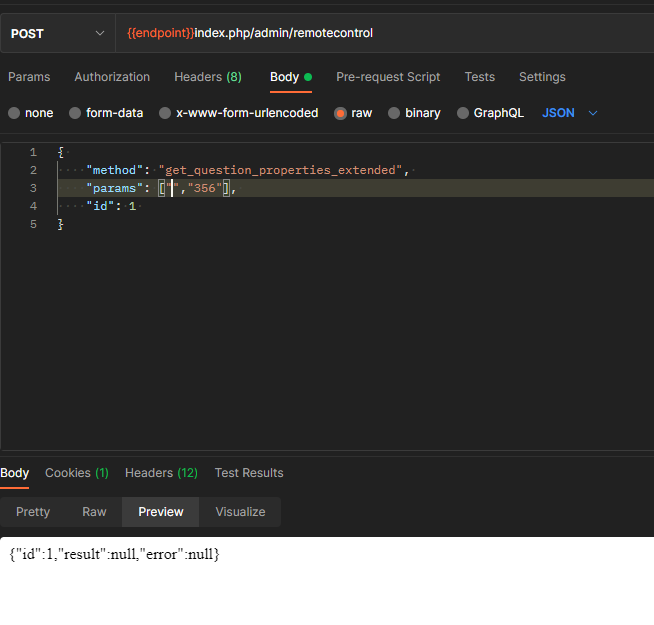
Task: Click the Visualize response view button
Action: pos(240,512)
